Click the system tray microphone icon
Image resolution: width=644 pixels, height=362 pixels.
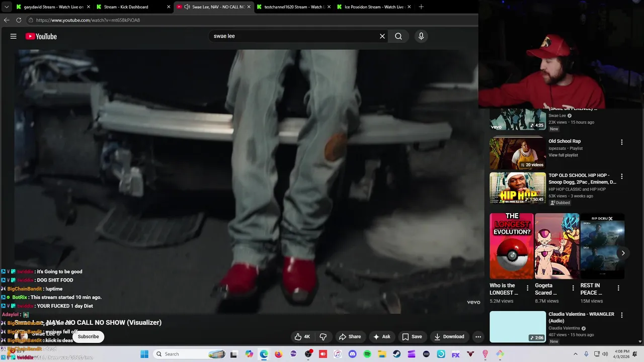coord(586,354)
